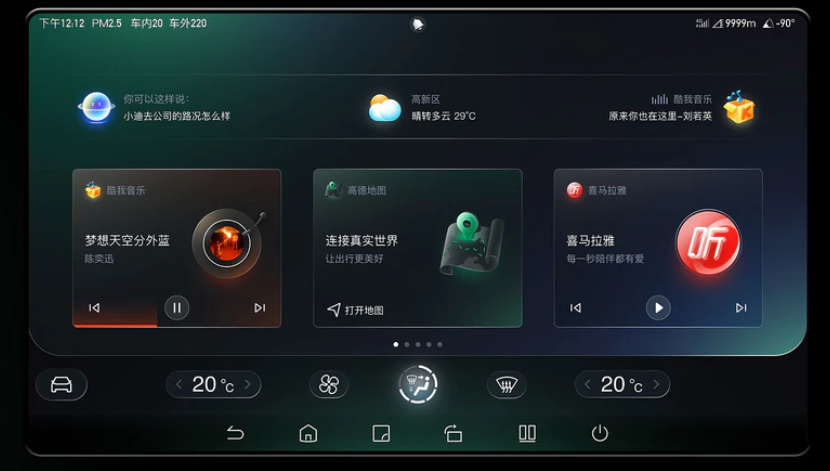
Task: Skip to next track in 酷我音乐 card
Action: click(259, 307)
